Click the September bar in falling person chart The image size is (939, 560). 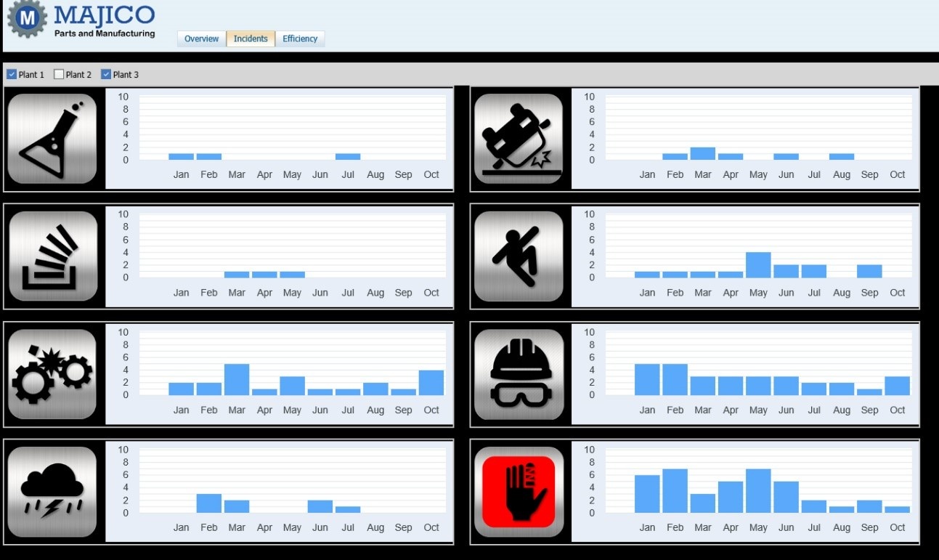tap(869, 271)
